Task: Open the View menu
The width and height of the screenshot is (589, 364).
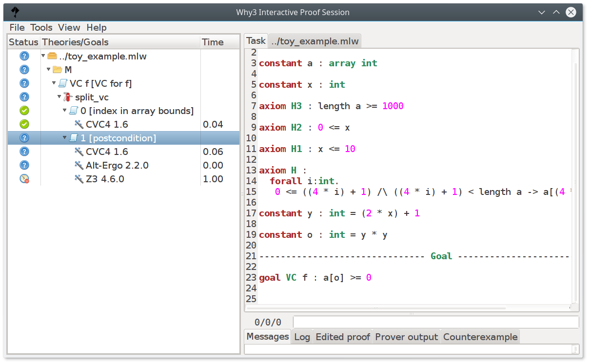Action: coord(69,27)
